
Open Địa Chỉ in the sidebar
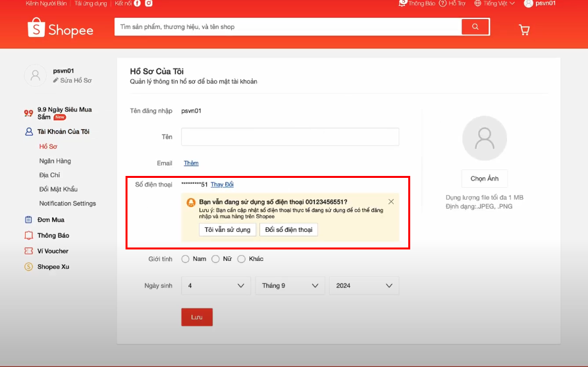tap(49, 175)
